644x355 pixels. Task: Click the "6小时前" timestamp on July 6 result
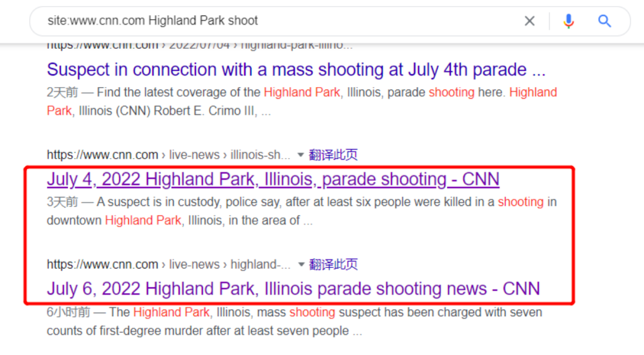point(68,313)
